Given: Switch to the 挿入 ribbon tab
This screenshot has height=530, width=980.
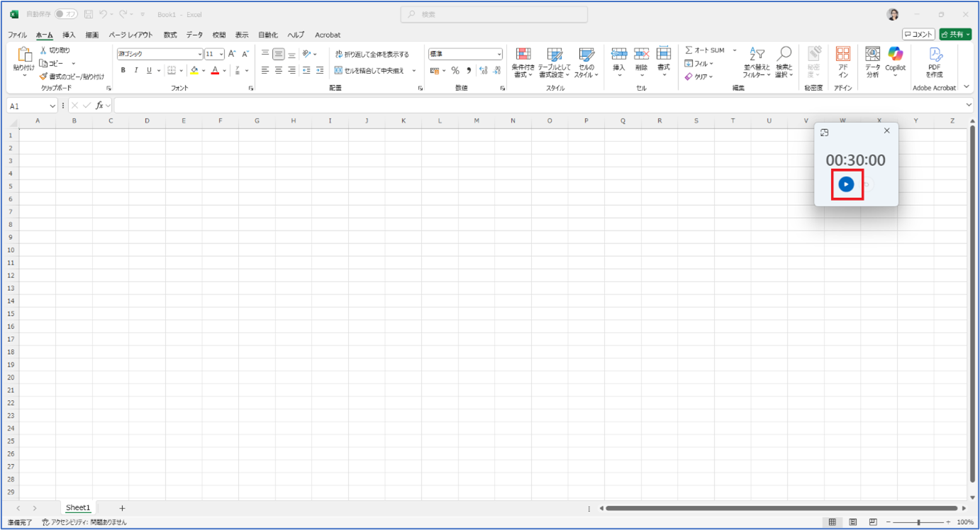Looking at the screenshot, I should click(x=69, y=35).
